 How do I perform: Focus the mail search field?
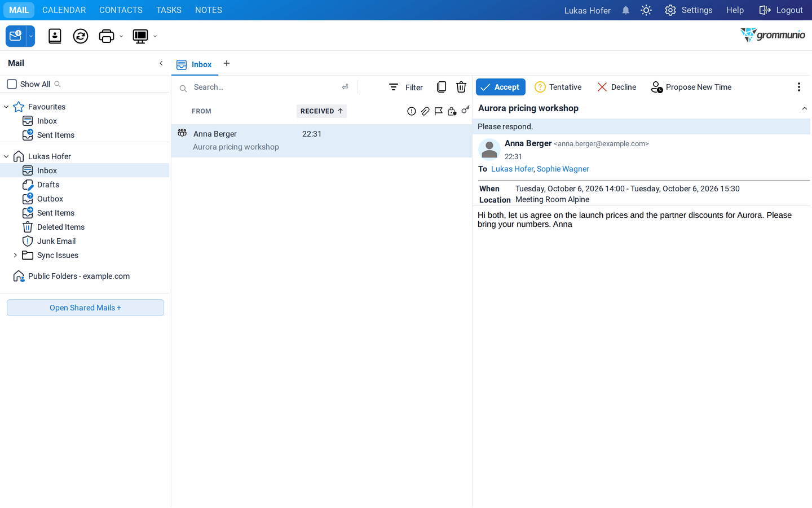point(265,87)
